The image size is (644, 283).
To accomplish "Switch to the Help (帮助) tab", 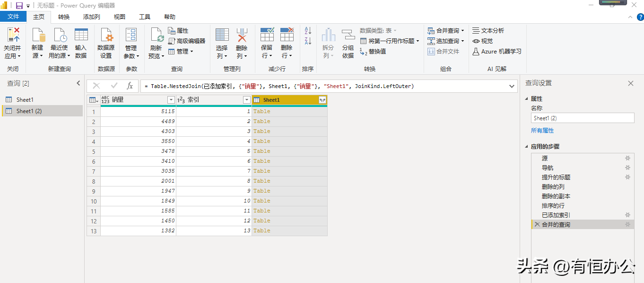I will point(170,17).
